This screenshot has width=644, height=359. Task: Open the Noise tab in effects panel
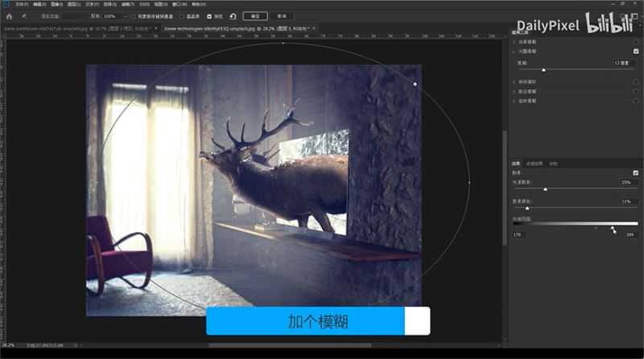[553, 163]
